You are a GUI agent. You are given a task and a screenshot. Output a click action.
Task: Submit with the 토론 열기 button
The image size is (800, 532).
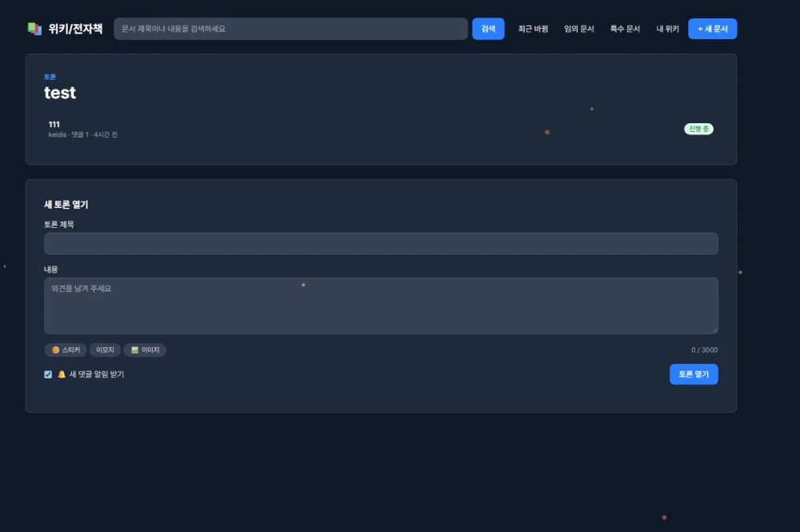click(694, 374)
